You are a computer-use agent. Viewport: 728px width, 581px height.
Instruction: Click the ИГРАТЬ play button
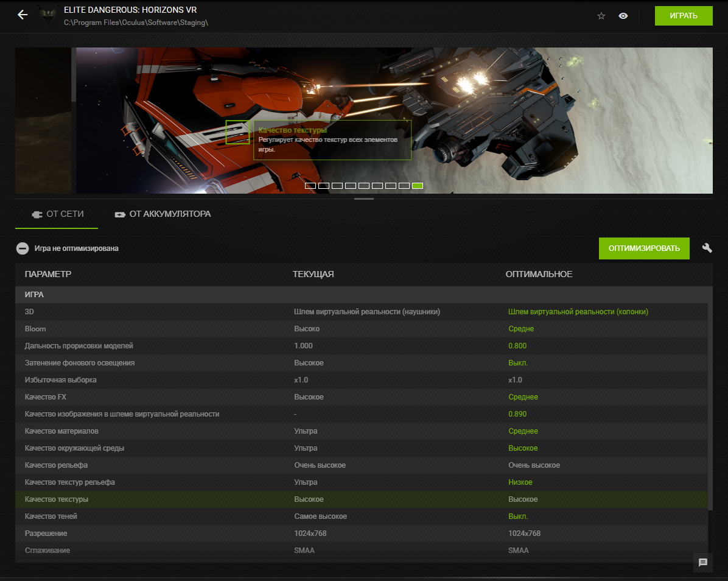684,16
